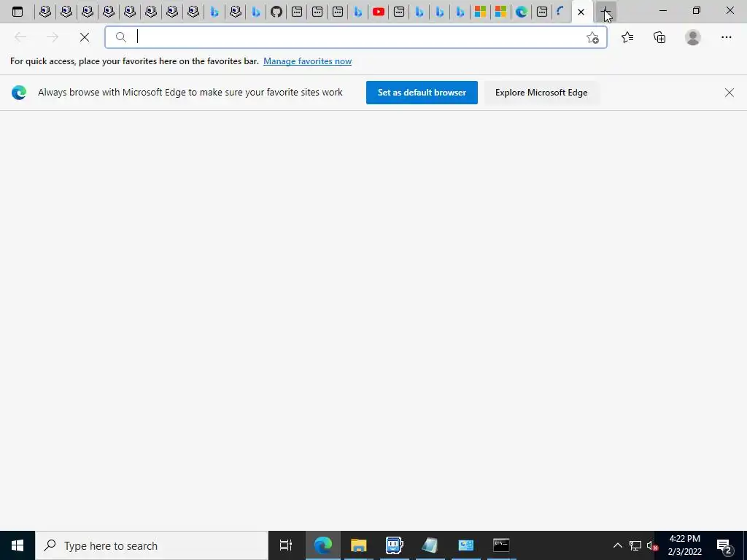Open a new tab with plus button

[x=605, y=12]
